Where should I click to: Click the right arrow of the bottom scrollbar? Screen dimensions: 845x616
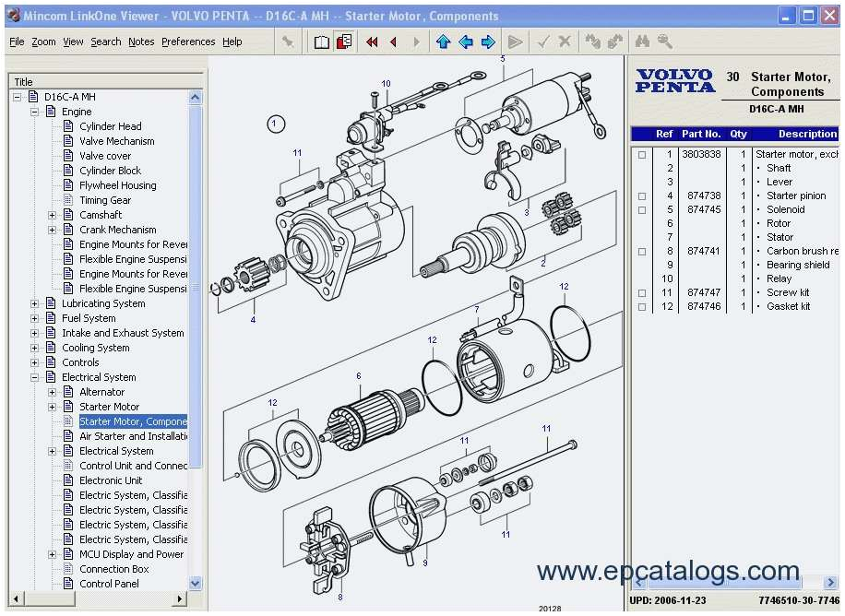(181, 598)
